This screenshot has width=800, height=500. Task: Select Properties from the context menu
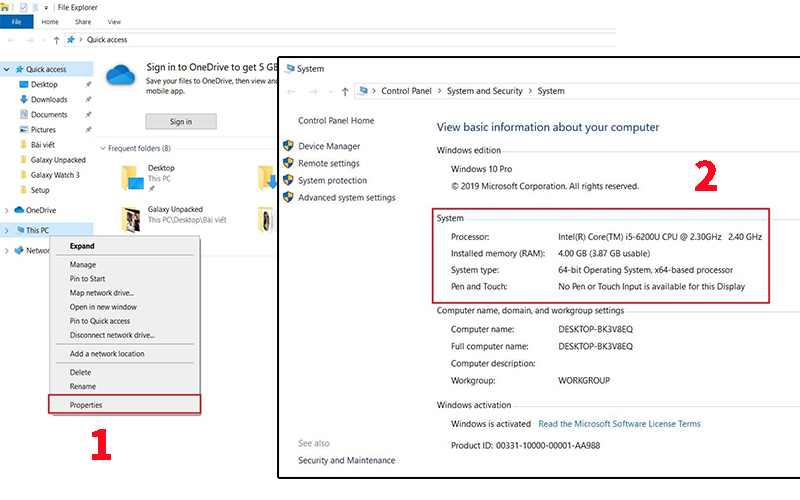point(85,405)
